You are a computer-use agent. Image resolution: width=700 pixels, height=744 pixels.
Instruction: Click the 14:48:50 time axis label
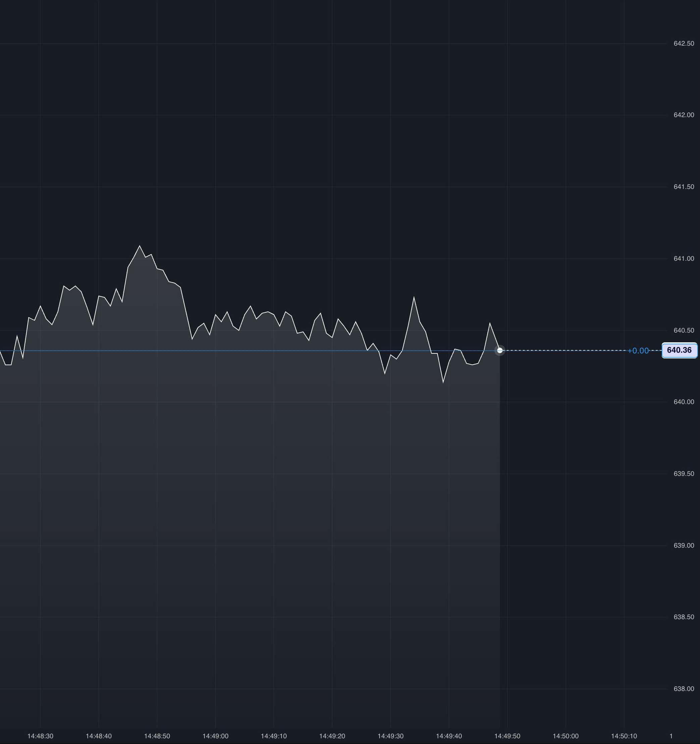click(157, 736)
